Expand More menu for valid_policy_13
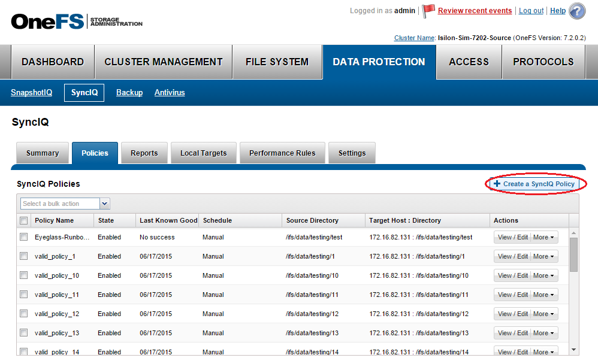Viewport: 598px width, 364px height. click(544, 333)
